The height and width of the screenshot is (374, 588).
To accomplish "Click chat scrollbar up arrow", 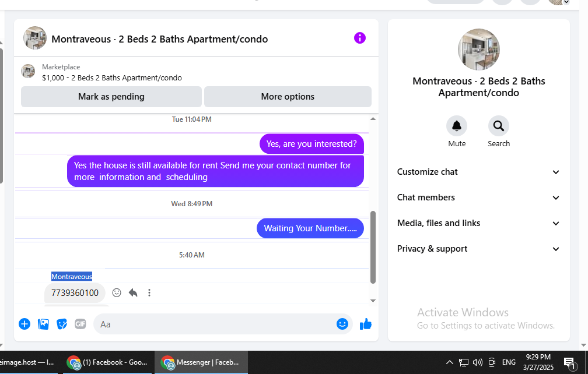I will (x=373, y=119).
